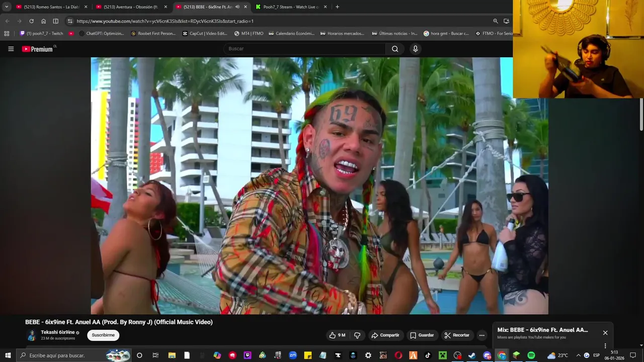
Task: Open the bookmarks apps grid icon
Action: tap(7, 34)
